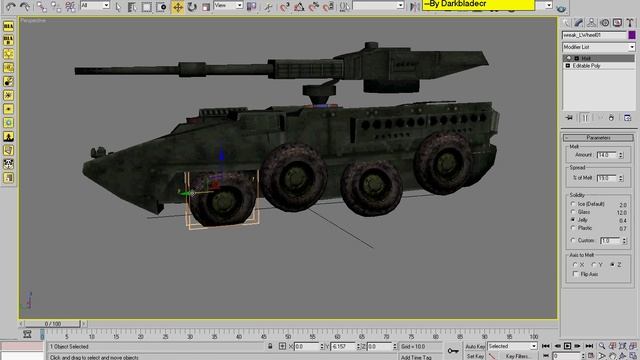Select the Select and Link tool

coord(41,6)
